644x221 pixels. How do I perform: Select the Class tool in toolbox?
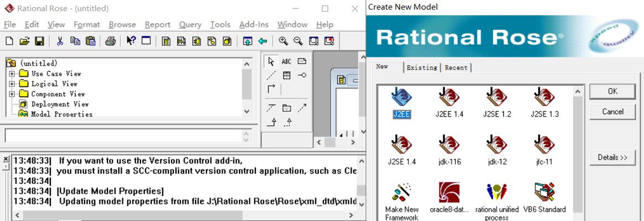(x=286, y=75)
